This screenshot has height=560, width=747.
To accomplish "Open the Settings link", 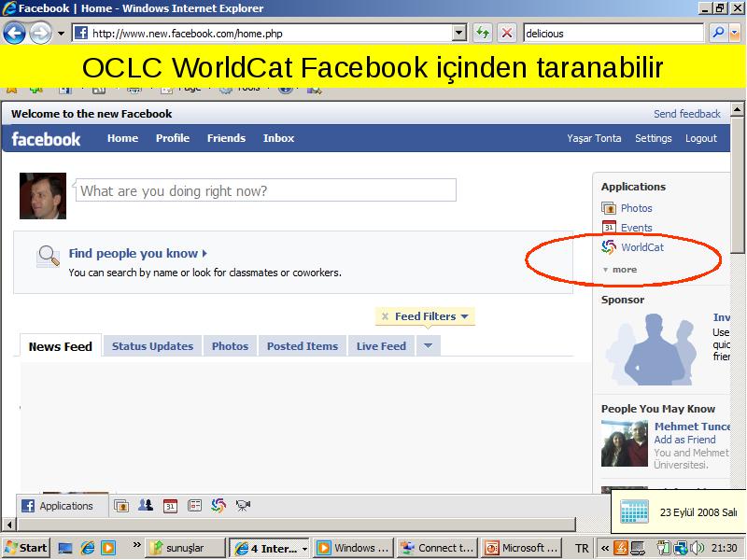I will coord(653,138).
